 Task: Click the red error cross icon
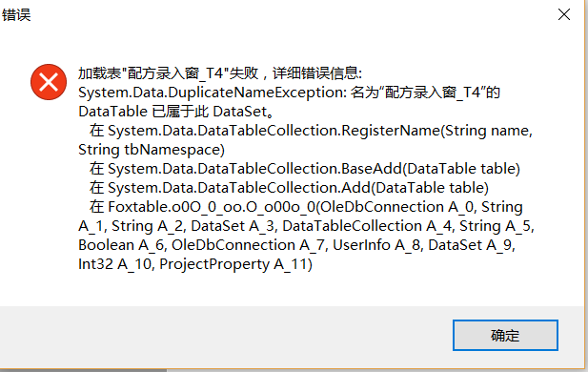[49, 82]
